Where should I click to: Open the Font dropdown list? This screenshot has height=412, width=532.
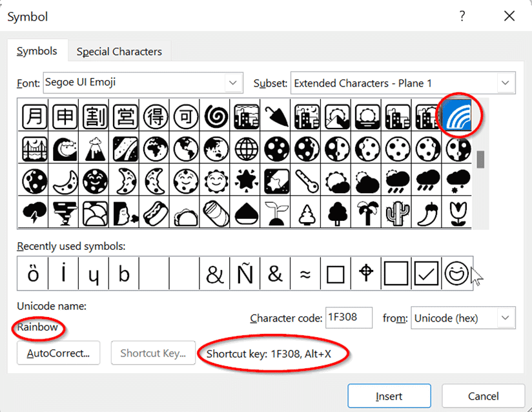pyautogui.click(x=232, y=83)
